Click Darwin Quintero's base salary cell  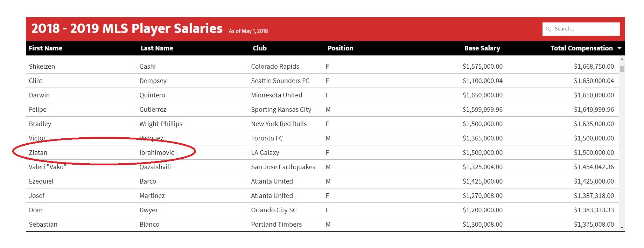[482, 95]
